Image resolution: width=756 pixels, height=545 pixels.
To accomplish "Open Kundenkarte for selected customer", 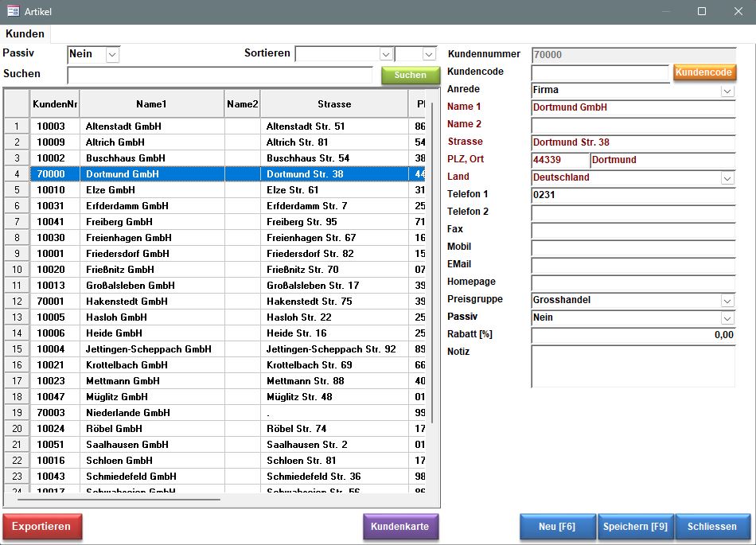I will [399, 527].
